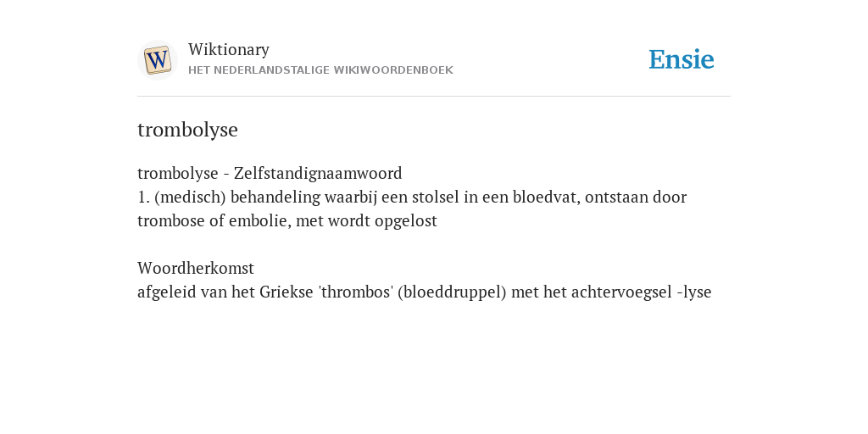Click the Greek word 'thrombos' in the etymology
Screen dimensions: 868x434
pos(355,292)
